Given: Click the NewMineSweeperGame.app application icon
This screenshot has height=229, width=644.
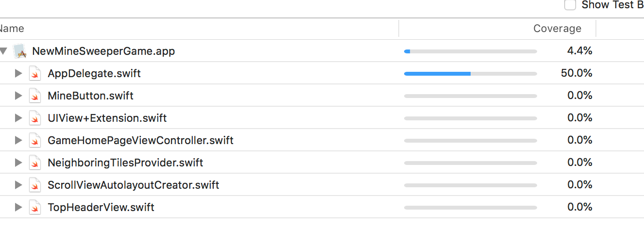Looking at the screenshot, I should pos(19,51).
